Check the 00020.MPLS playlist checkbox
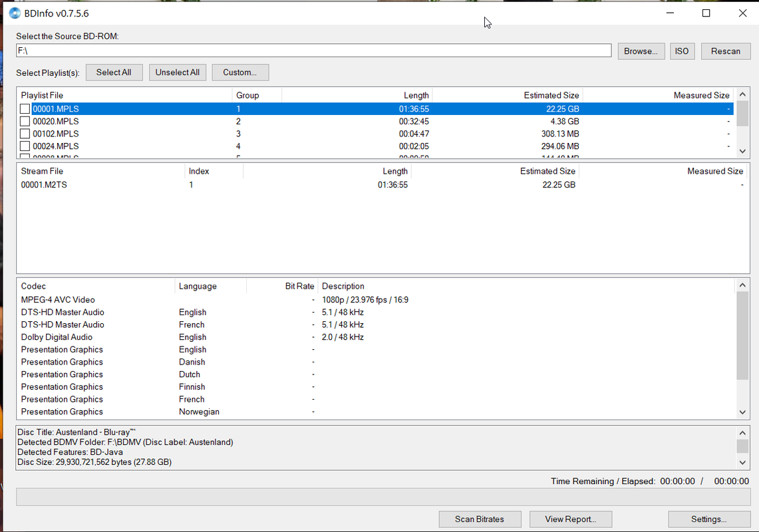 (25, 122)
